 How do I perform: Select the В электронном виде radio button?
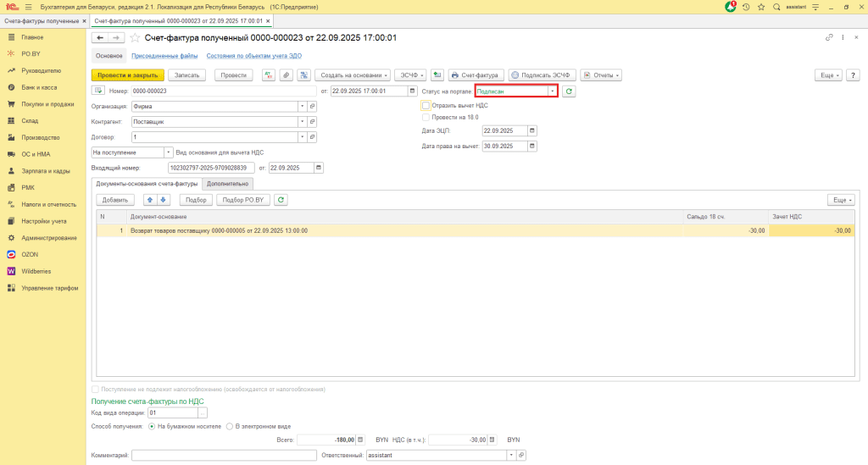click(x=230, y=426)
